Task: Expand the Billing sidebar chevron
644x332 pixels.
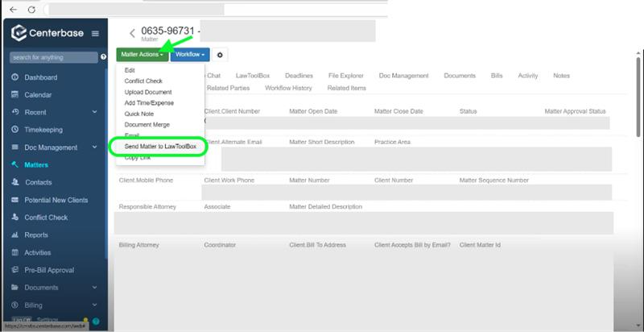Action: point(94,305)
